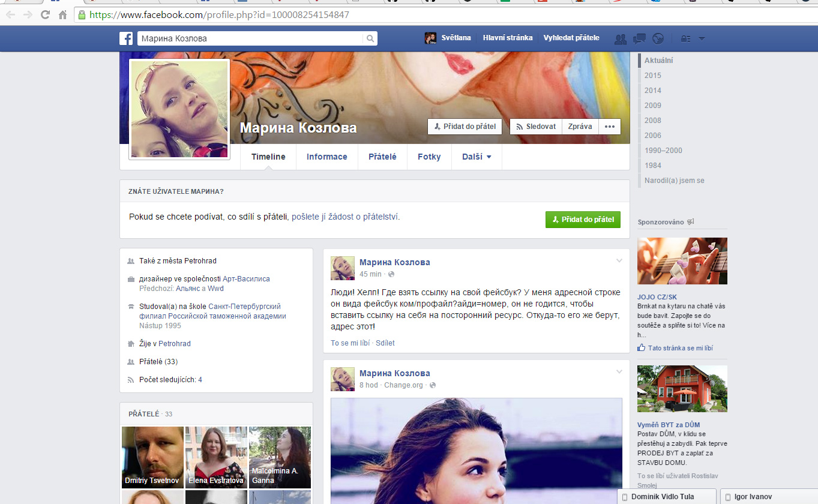The image size is (818, 504).
Task: Click Přidat do přátel on cover
Action: (x=465, y=127)
